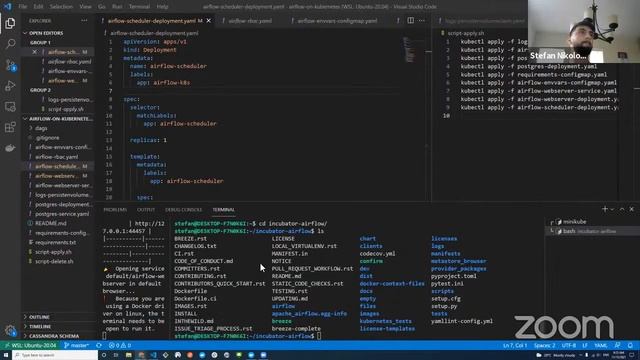640x360 pixels.
Task: Switch to the Debug Console panel tab
Action: [184, 209]
